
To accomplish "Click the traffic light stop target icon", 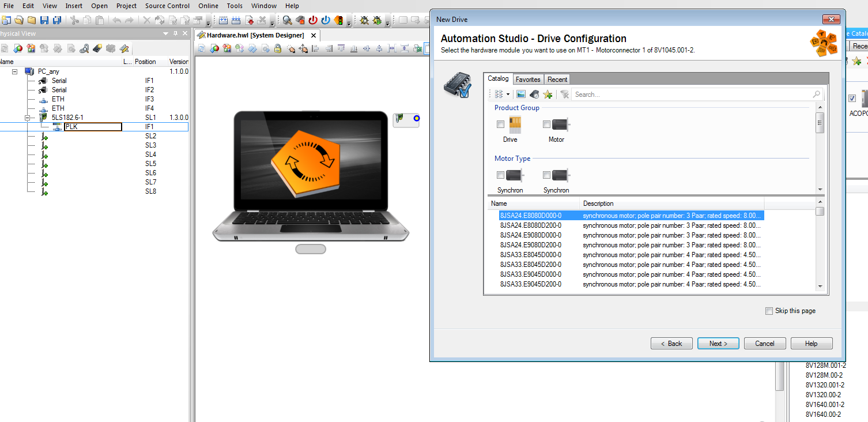I will 338,20.
